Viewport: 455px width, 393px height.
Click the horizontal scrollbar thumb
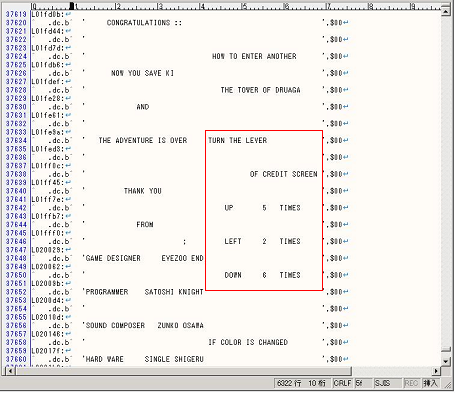coord(183,371)
